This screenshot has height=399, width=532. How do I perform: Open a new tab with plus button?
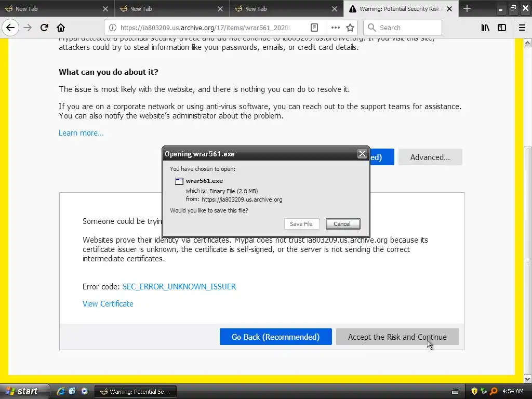467,8
